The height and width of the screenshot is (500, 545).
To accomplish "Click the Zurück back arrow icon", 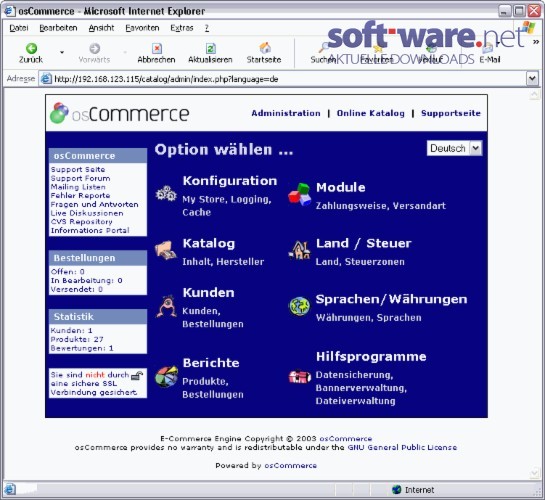I will click(x=31, y=48).
